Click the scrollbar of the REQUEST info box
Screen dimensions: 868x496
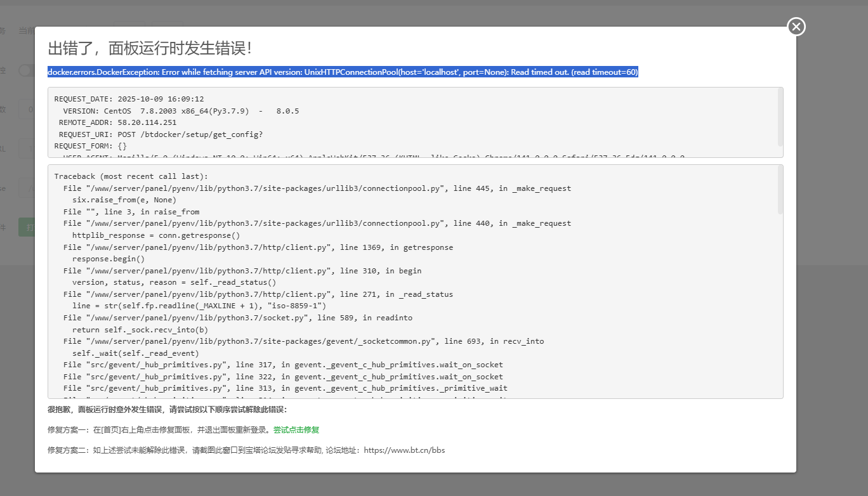click(780, 117)
